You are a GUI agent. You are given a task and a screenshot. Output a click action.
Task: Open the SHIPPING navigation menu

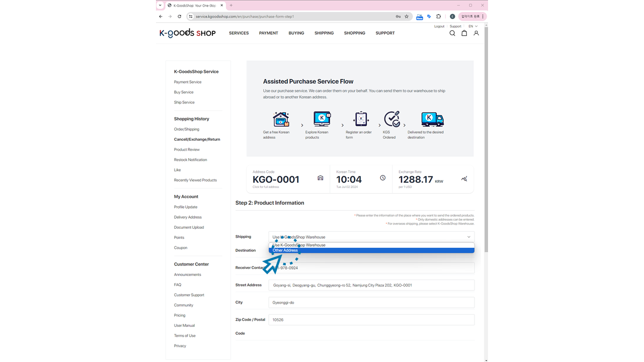[x=324, y=33]
